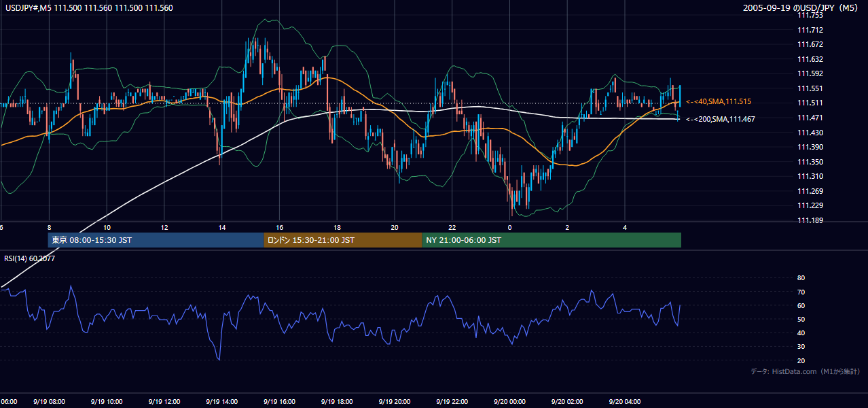The width and height of the screenshot is (868, 408).
Task: Click price axis value 111.672
Action: point(810,44)
